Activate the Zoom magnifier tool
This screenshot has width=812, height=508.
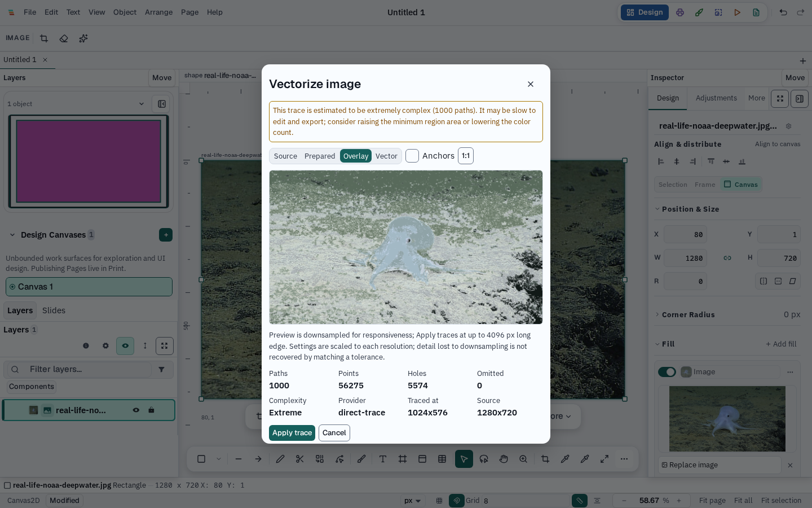(523, 459)
